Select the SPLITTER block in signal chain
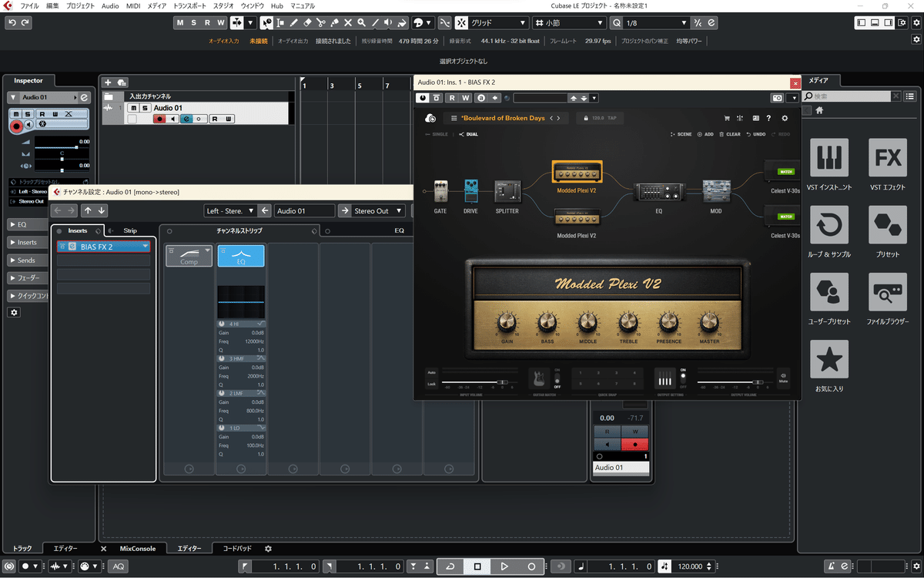The width and height of the screenshot is (924, 578). pos(507,192)
